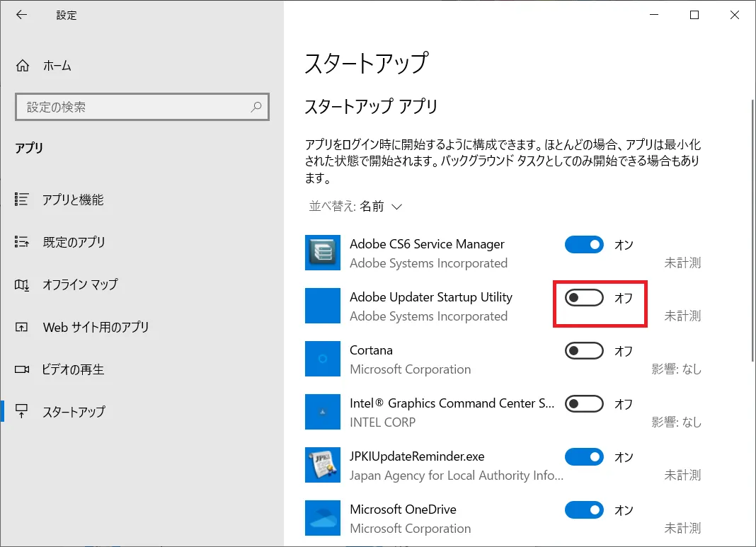Click Microsoft OneDrive name text
756x547 pixels.
click(x=403, y=509)
